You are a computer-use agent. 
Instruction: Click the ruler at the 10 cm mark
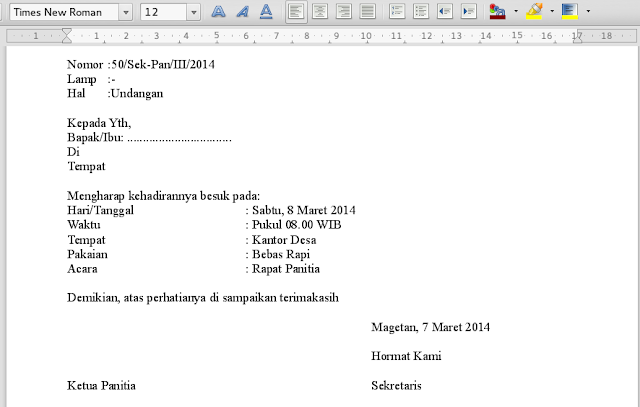tap(366, 36)
